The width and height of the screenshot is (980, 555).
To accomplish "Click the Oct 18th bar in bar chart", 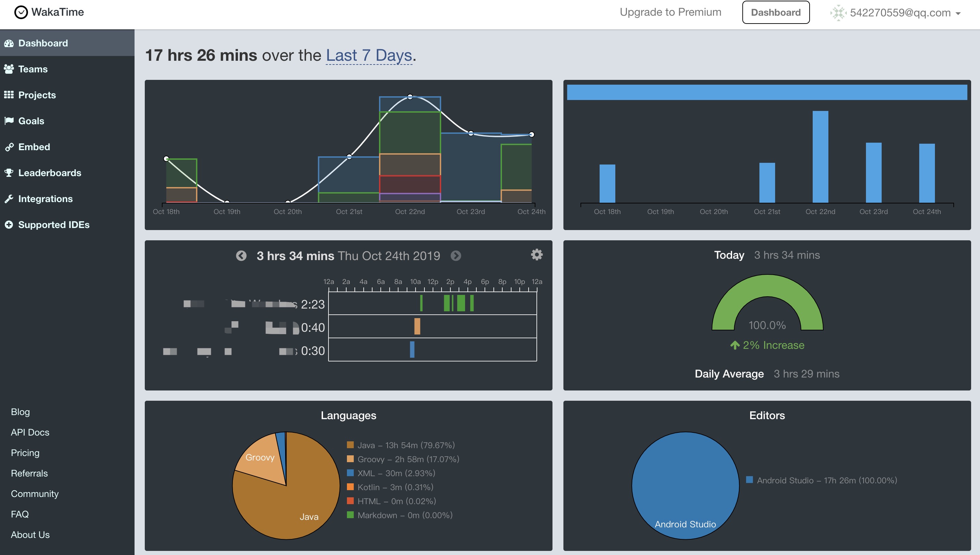I will [607, 184].
